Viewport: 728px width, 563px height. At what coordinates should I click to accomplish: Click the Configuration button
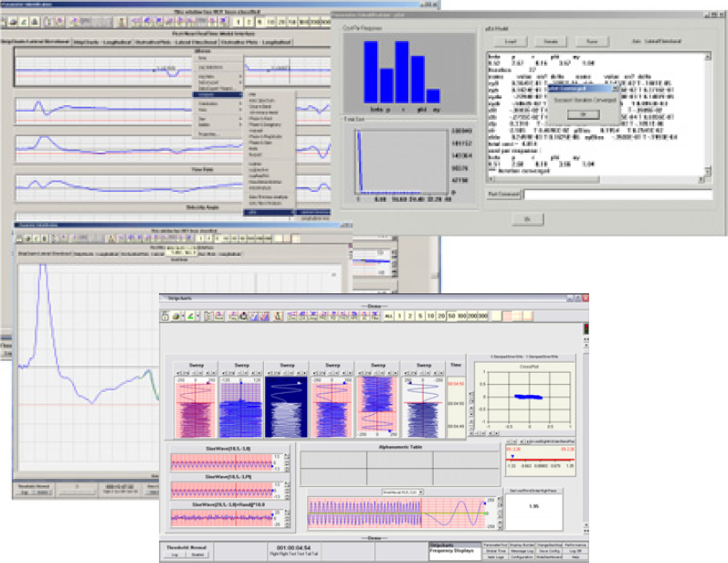coord(522,557)
